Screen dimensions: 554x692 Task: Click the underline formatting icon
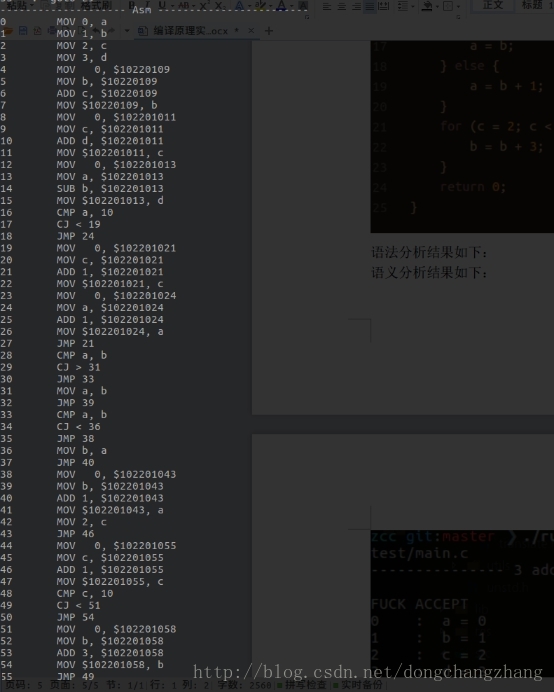(162, 5)
